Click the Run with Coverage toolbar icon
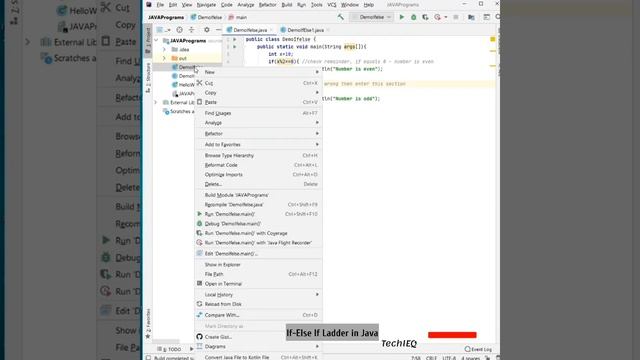Viewport: 640px width, 360px height. (x=425, y=17)
